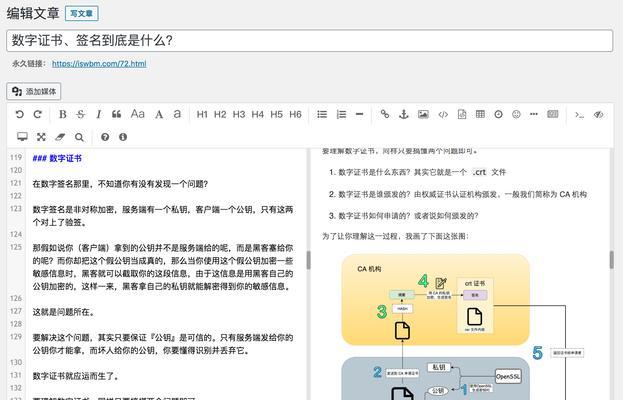Click line '数字证书就应运而生了。'

pyautogui.click(x=76, y=376)
